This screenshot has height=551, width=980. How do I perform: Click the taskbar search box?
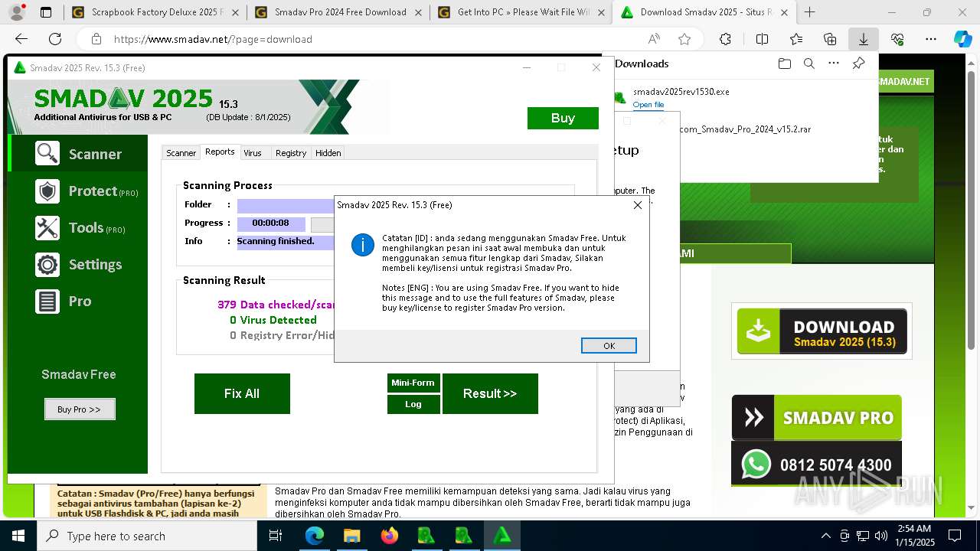pos(147,536)
